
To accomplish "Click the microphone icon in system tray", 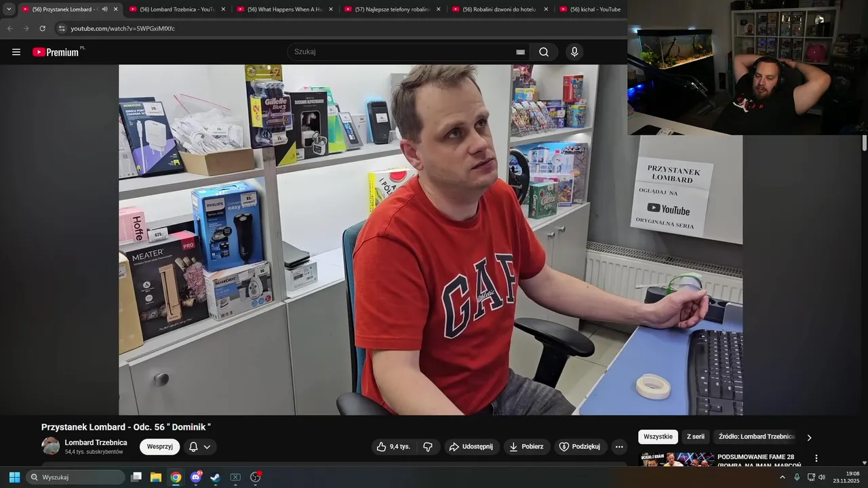I will pyautogui.click(x=797, y=477).
